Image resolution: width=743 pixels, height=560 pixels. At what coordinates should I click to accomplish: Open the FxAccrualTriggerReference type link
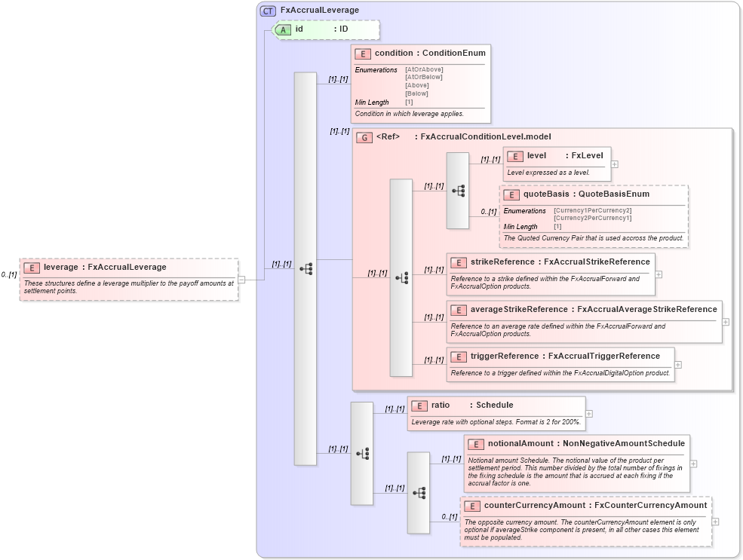point(604,356)
